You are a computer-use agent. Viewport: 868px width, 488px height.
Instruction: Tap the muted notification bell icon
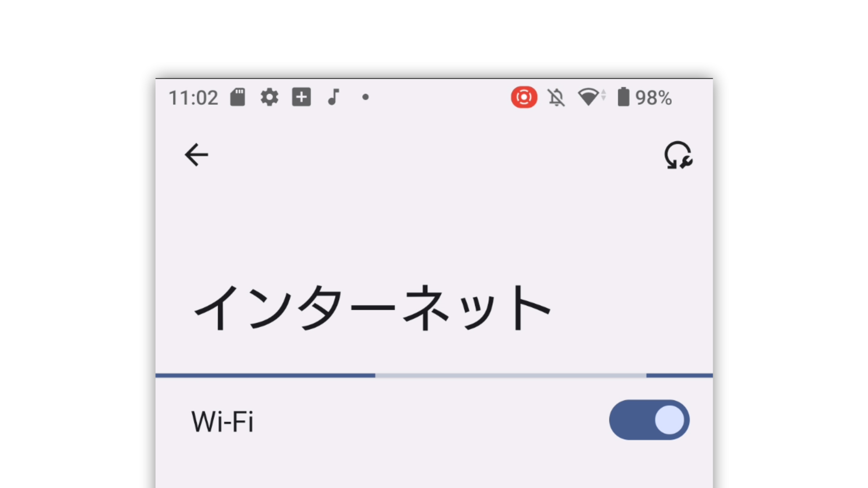click(x=557, y=98)
